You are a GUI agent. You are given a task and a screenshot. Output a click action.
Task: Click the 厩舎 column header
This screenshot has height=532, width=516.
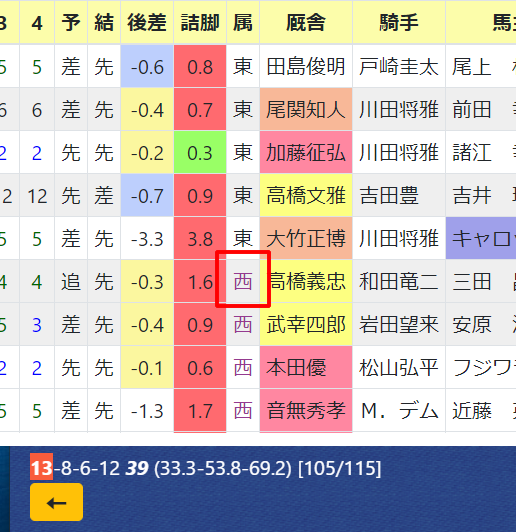(306, 22)
